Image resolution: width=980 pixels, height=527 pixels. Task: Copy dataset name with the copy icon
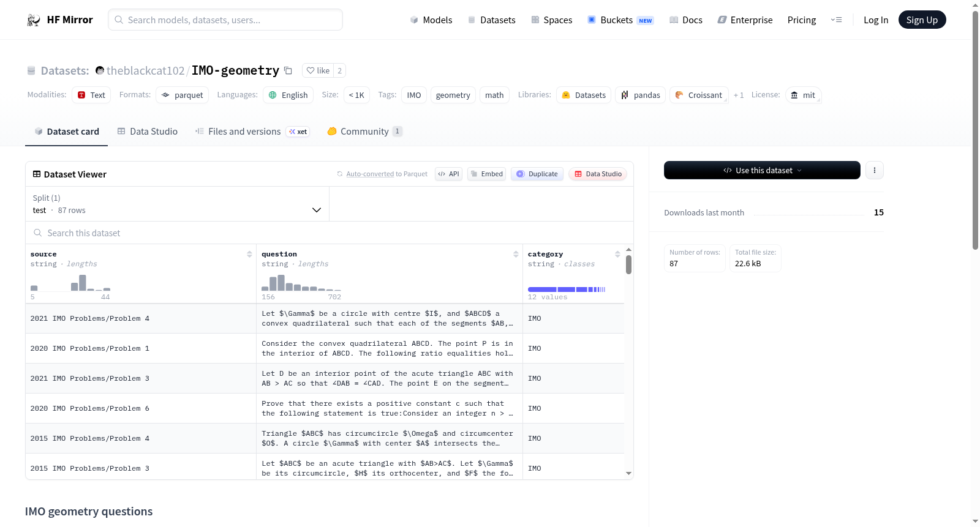pyautogui.click(x=288, y=70)
